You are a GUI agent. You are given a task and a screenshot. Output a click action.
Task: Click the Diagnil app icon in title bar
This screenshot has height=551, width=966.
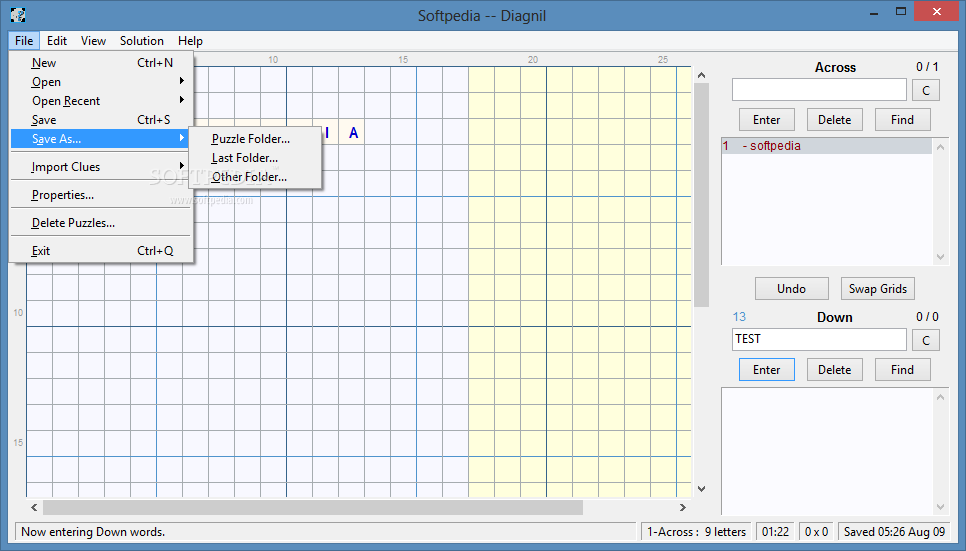pyautogui.click(x=18, y=15)
